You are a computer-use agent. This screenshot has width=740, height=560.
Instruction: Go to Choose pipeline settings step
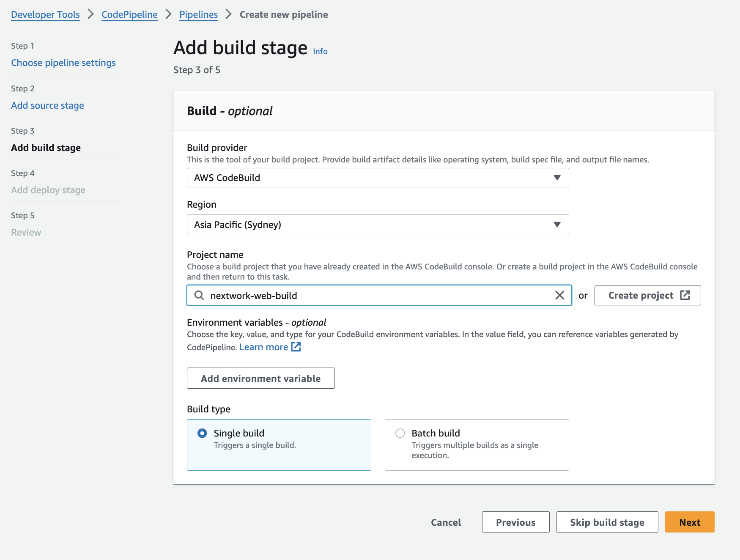63,63
